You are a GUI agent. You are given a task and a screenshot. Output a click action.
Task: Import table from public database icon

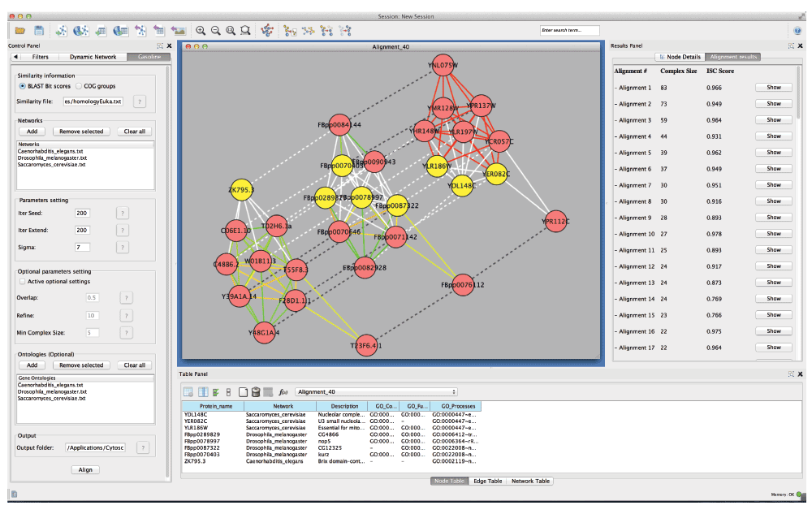click(x=121, y=31)
